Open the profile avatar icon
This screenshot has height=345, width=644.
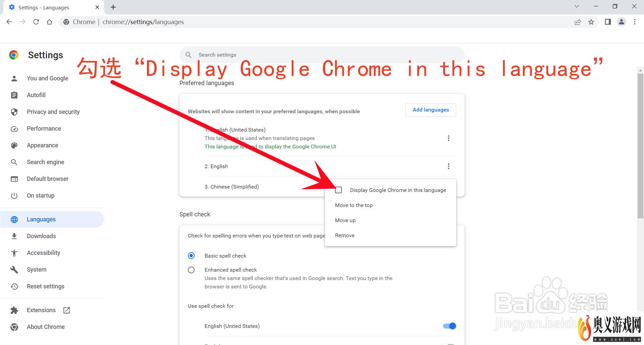622,22
